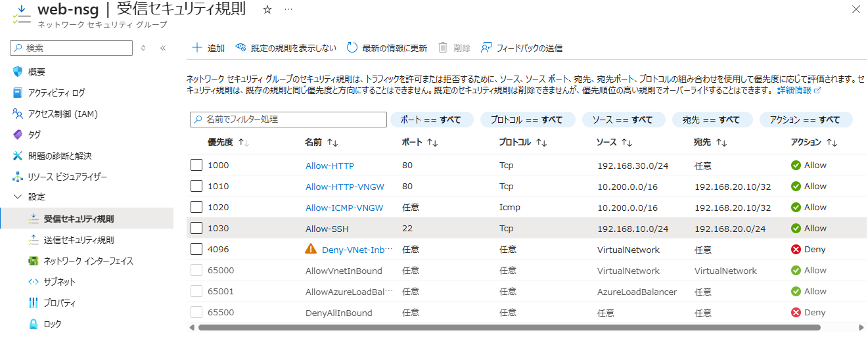This screenshot has height=339, width=868.
Task: Click 既定の規則を表示しない button
Action: (x=286, y=48)
